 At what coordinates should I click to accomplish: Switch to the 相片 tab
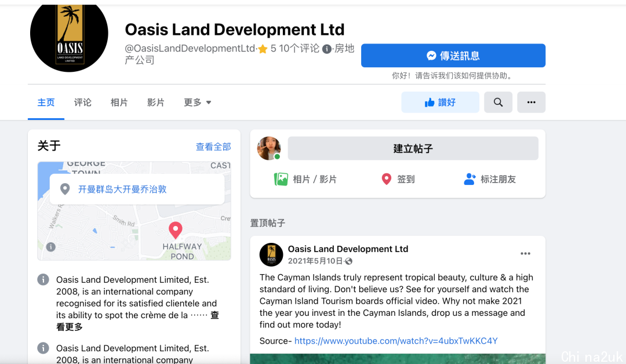click(119, 103)
